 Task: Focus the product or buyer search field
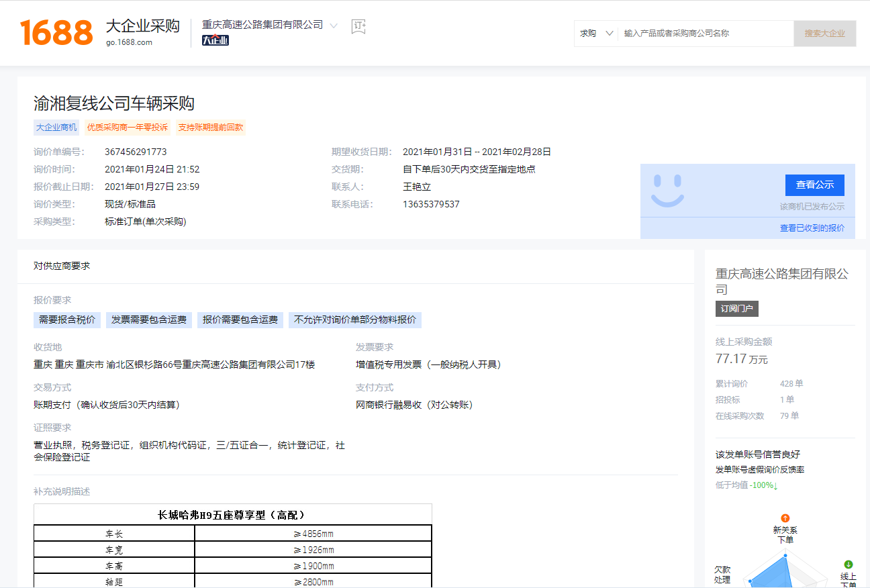(706, 33)
